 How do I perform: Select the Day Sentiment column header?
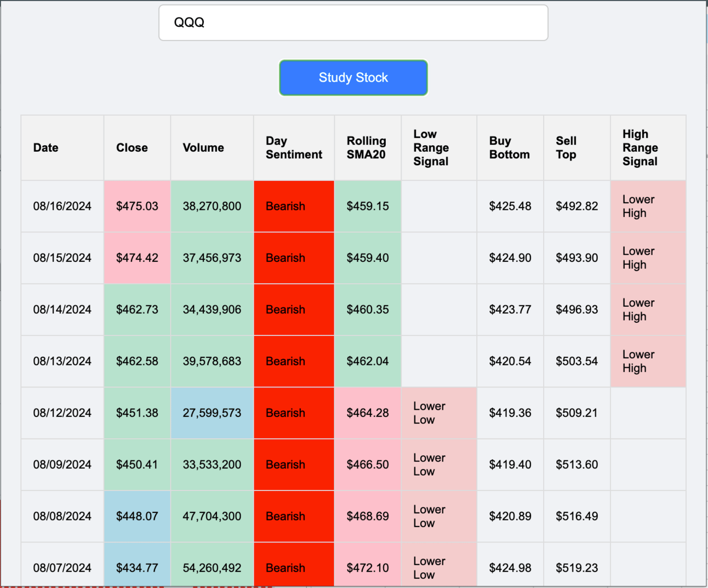click(294, 148)
